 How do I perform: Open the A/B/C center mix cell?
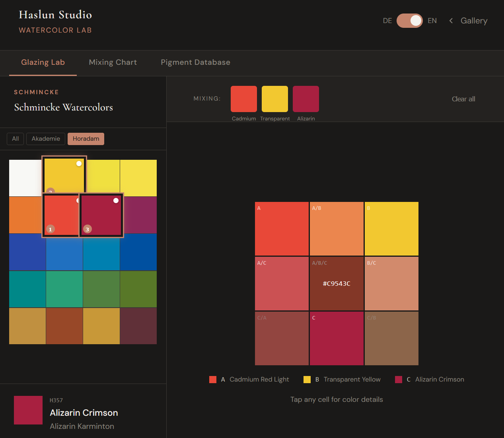pyautogui.click(x=337, y=283)
